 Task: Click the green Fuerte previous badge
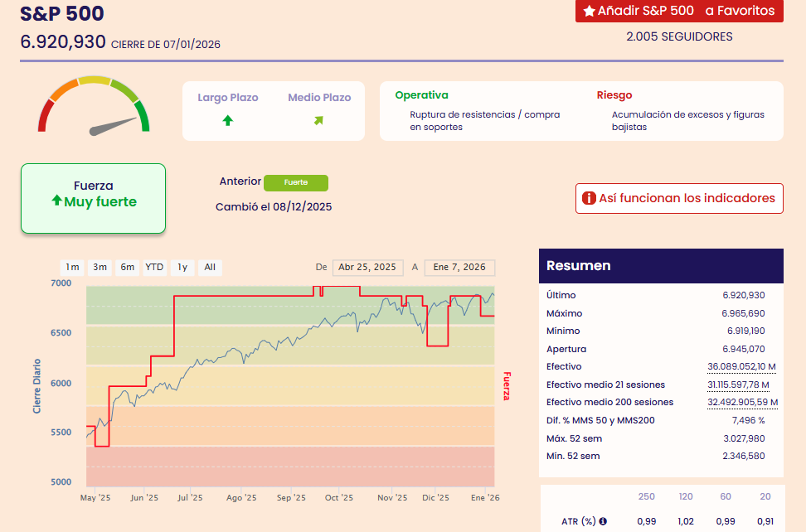(295, 183)
